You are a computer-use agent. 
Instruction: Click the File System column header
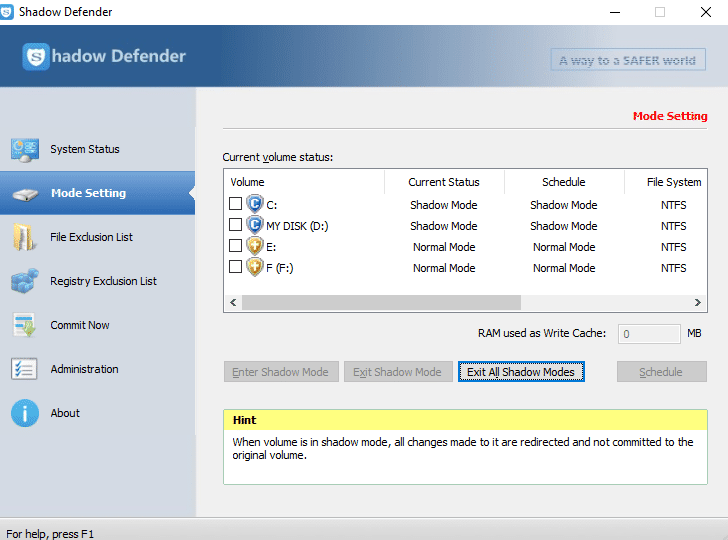point(666,182)
